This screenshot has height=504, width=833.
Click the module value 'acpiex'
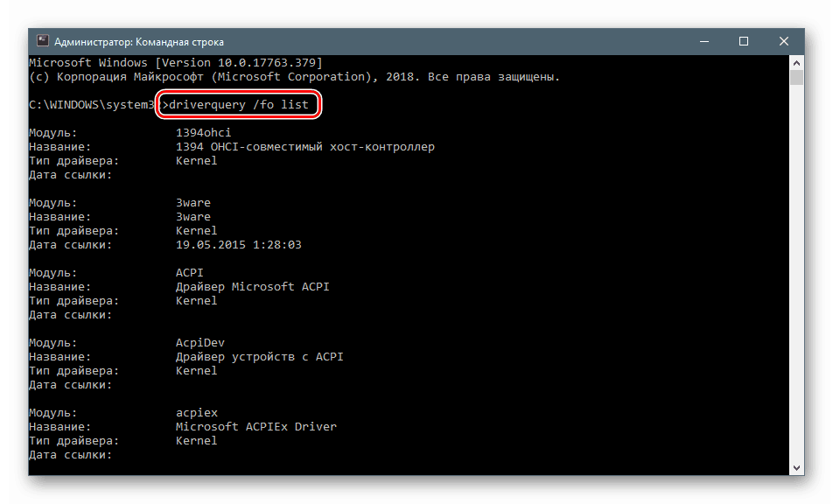click(x=197, y=413)
